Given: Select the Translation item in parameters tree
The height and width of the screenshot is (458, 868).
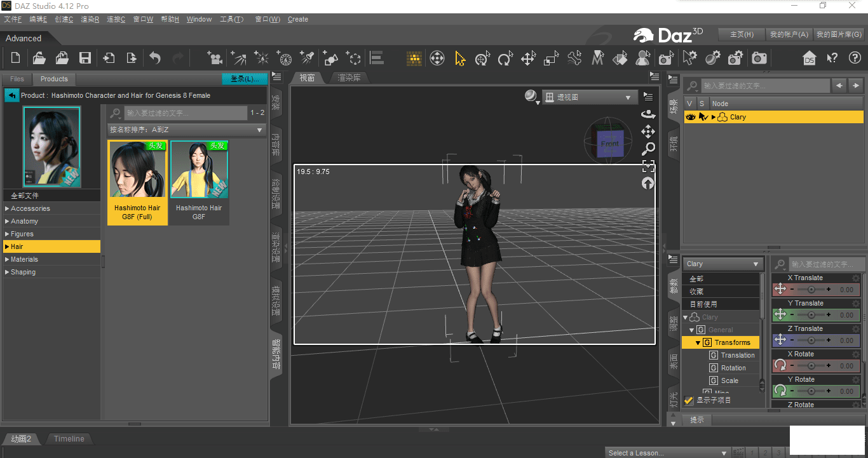Looking at the screenshot, I should 738,355.
